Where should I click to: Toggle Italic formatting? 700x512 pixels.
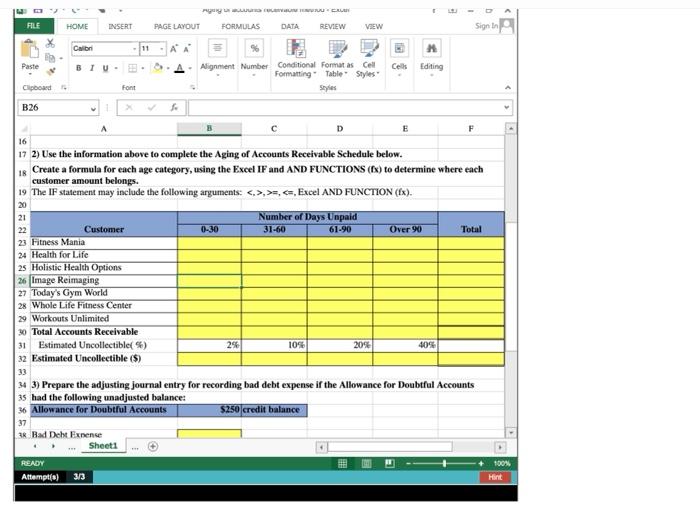click(92, 68)
